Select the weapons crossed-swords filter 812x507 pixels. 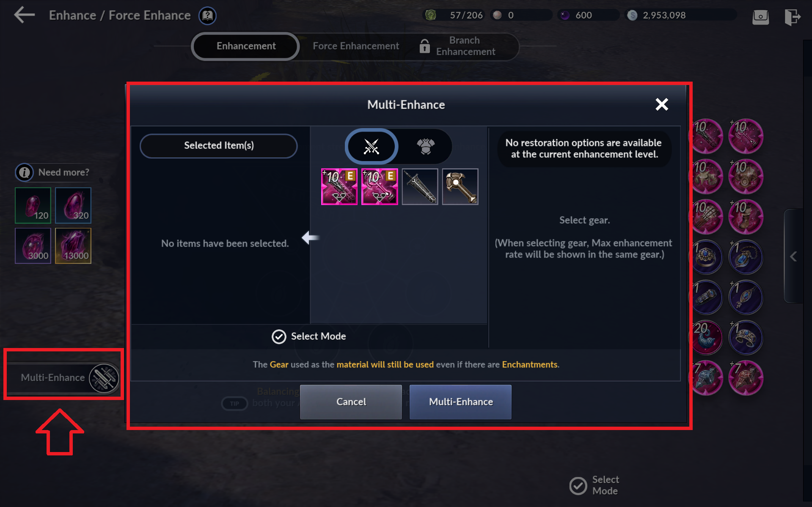click(372, 146)
